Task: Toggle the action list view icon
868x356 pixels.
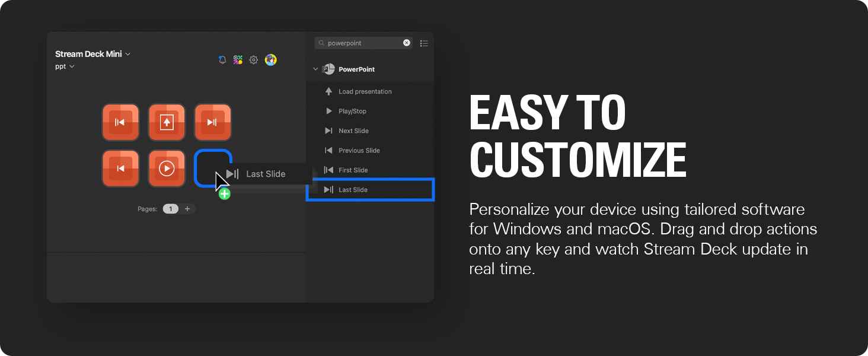Action: click(x=423, y=43)
